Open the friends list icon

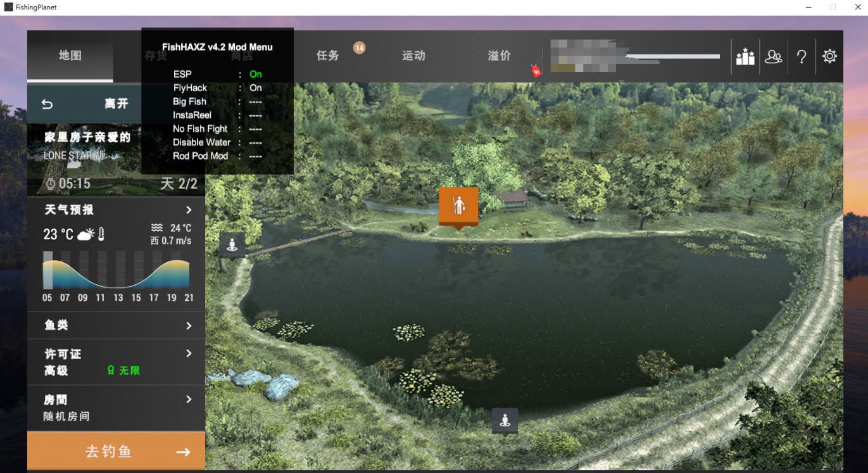773,57
